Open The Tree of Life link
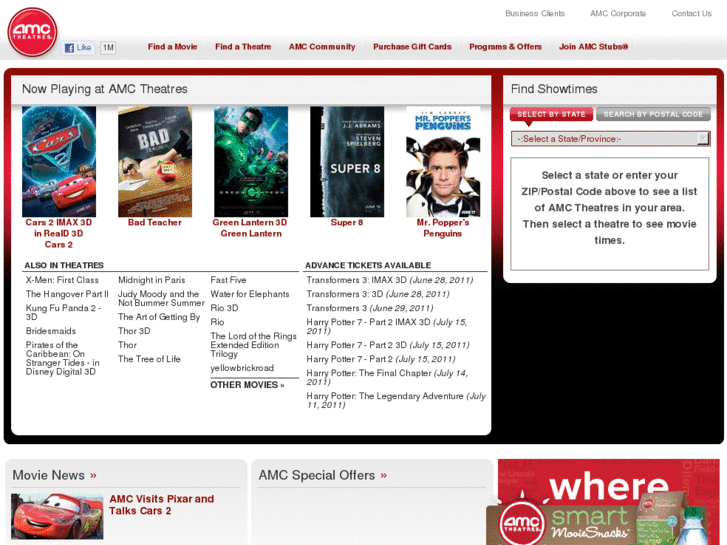 click(x=149, y=359)
